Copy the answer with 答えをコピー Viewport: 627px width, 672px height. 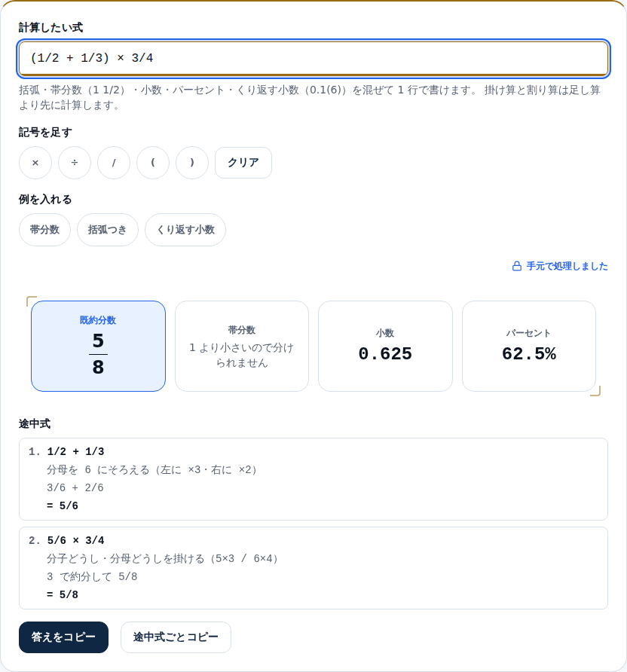click(63, 637)
